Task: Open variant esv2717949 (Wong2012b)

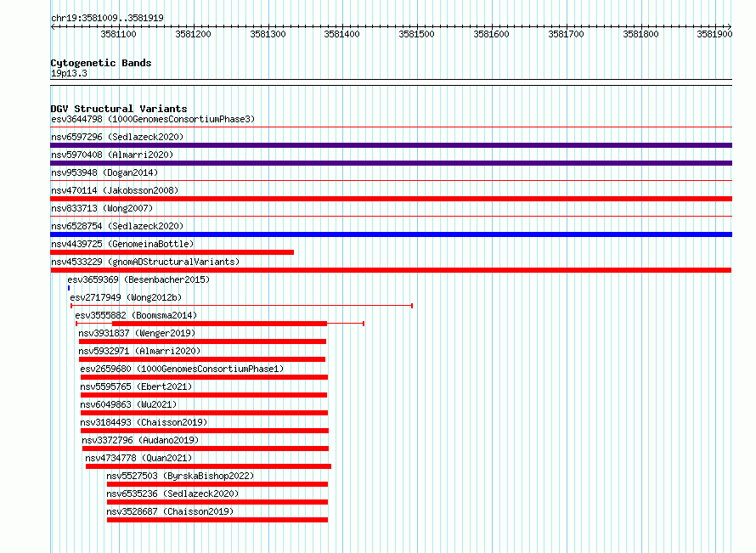Action: tap(126, 297)
